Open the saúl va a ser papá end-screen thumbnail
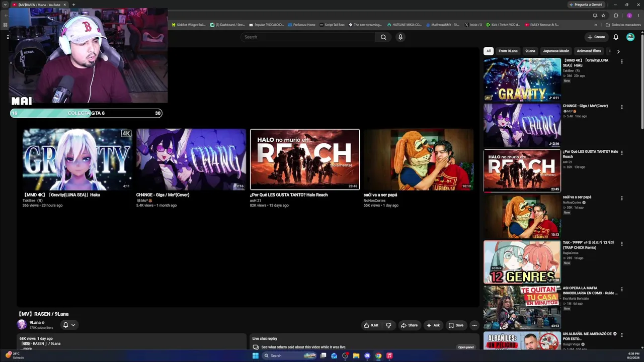644x362 pixels. (419, 159)
